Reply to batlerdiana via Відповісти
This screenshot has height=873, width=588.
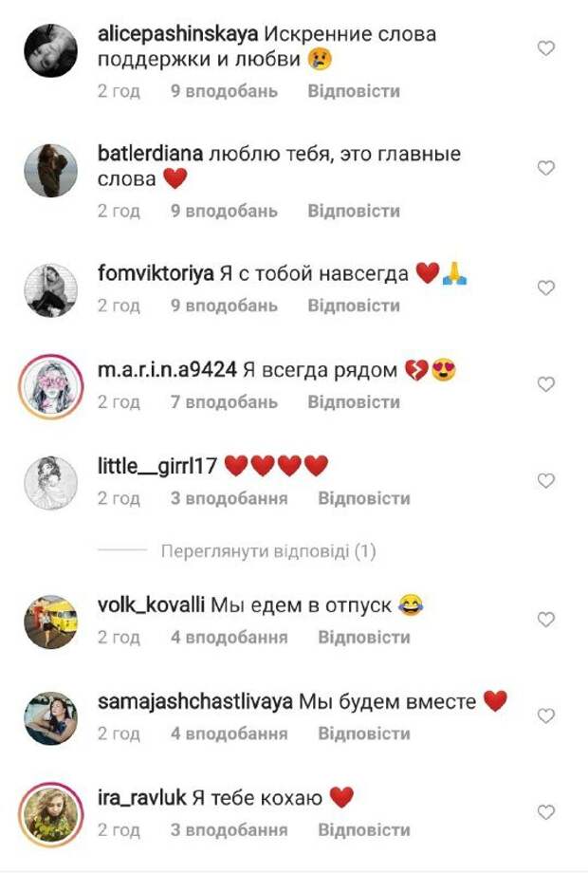pyautogui.click(x=354, y=211)
